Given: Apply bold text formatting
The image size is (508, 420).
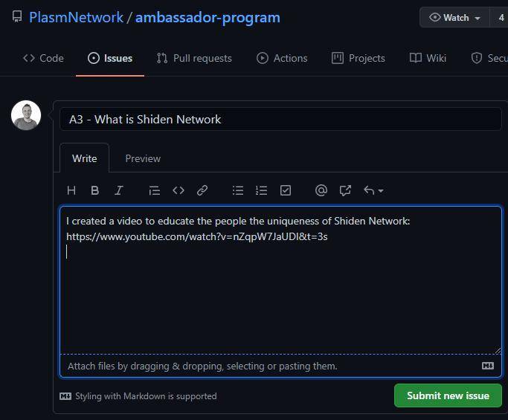Looking at the screenshot, I should (x=95, y=190).
